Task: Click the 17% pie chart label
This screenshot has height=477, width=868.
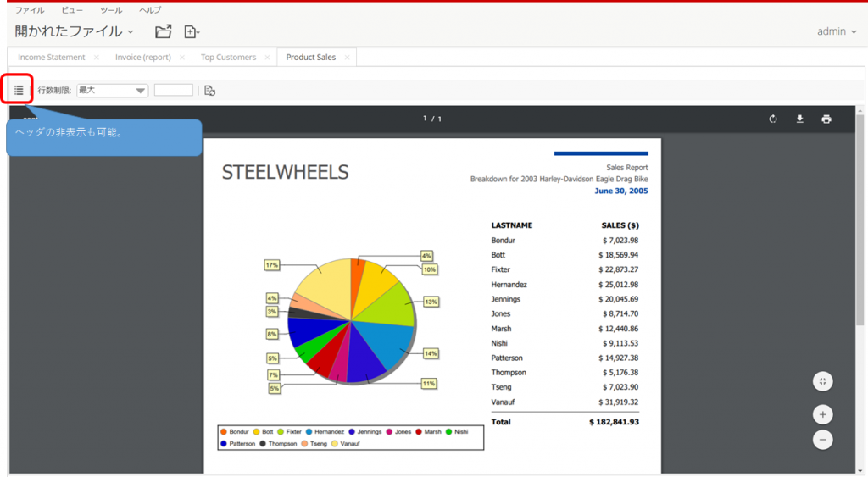Action: pyautogui.click(x=272, y=266)
